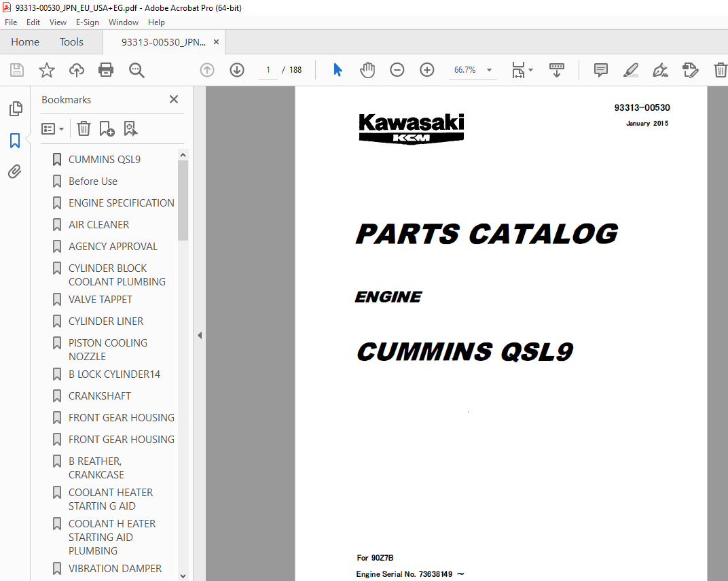Zoom in with plus icon

click(426, 70)
